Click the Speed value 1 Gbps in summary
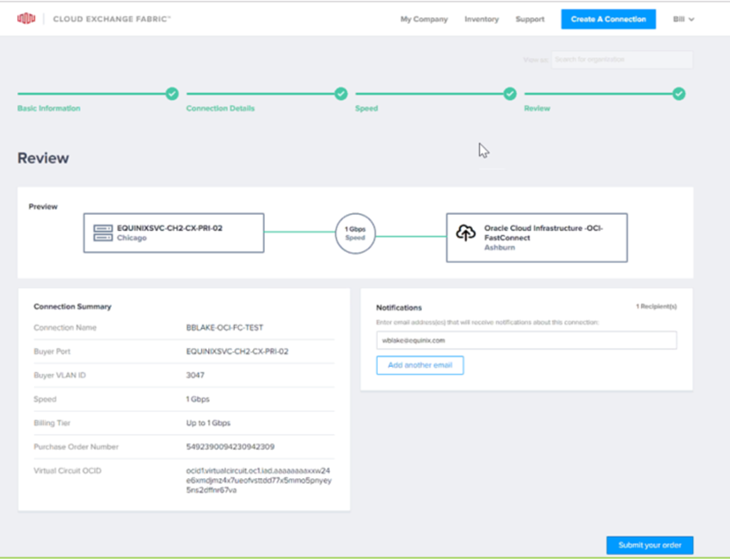Screen dimensions: 730x560 (x=198, y=399)
